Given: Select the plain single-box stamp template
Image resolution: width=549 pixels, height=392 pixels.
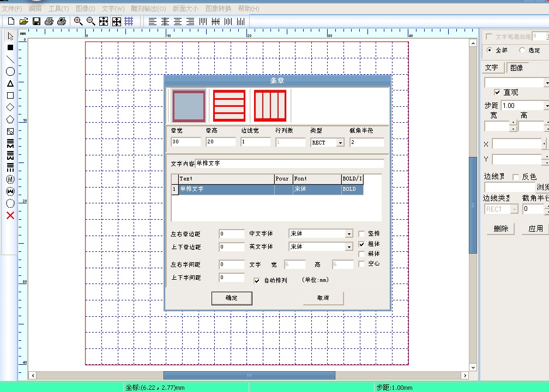Looking at the screenshot, I should click(x=189, y=106).
